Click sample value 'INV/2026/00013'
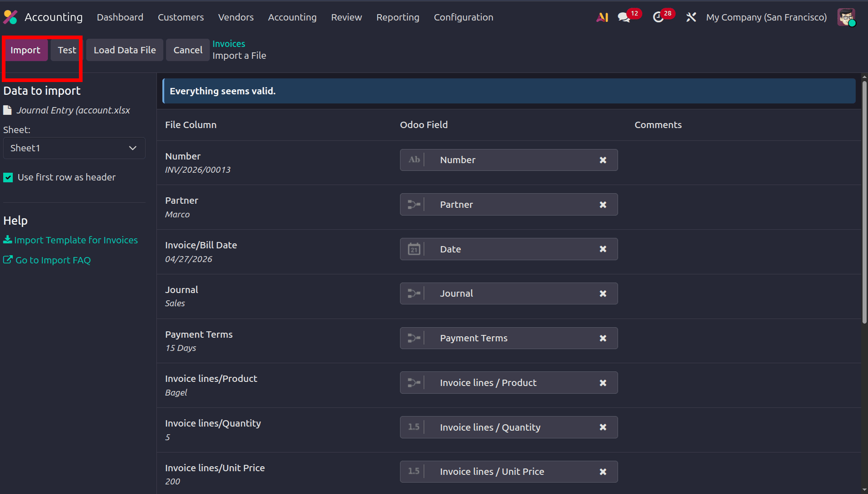The height and width of the screenshot is (494, 868). 198,170
